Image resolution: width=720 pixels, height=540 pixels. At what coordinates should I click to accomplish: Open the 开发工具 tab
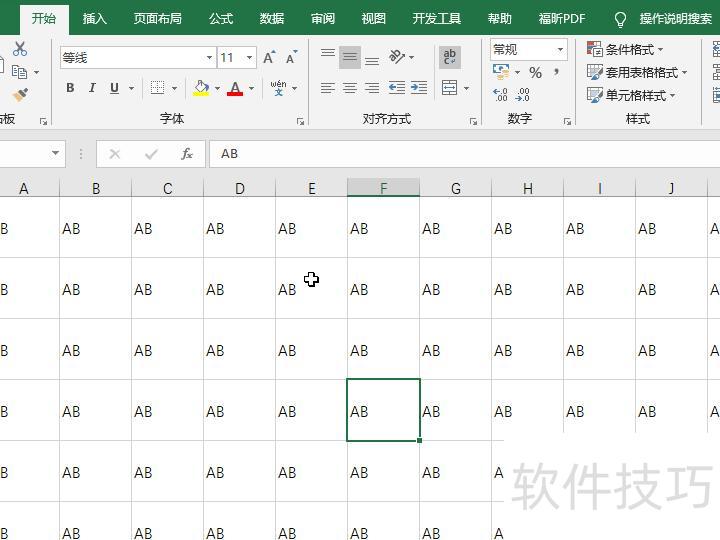pos(436,18)
